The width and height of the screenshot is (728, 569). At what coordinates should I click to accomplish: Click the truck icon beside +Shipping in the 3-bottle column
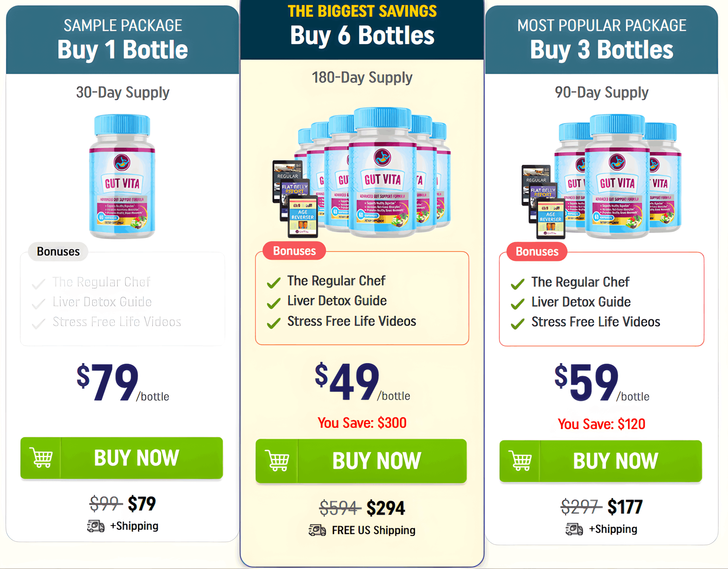(x=574, y=529)
